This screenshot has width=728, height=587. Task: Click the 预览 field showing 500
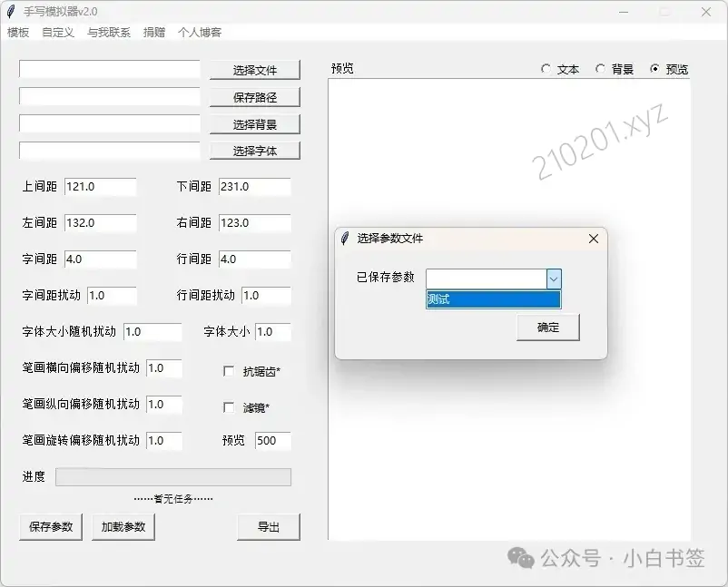[x=273, y=440]
